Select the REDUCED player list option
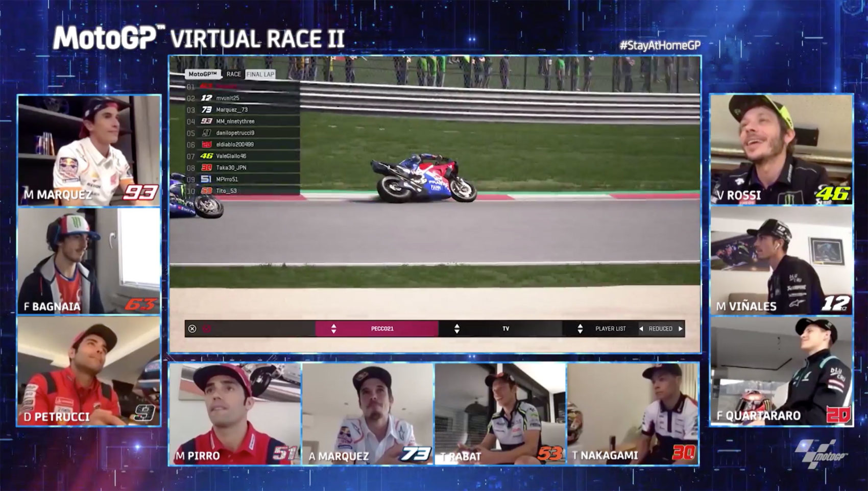The image size is (868, 491). point(660,329)
